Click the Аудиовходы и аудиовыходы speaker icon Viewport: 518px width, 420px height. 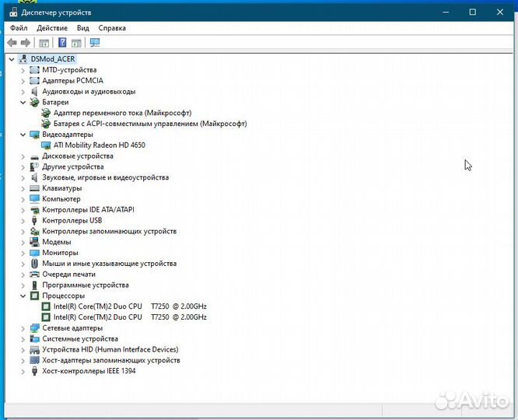click(x=34, y=91)
